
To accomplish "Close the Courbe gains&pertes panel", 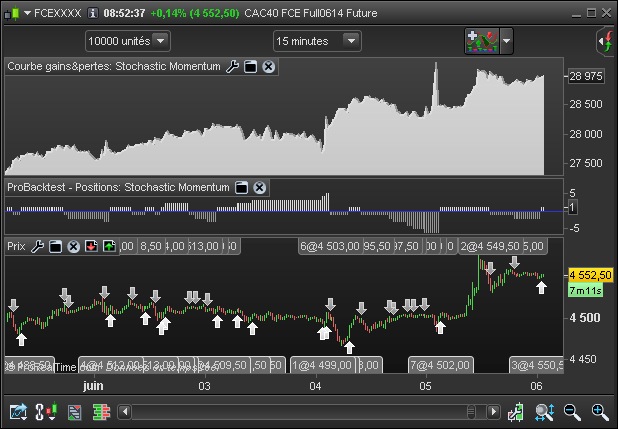I will tap(269, 67).
